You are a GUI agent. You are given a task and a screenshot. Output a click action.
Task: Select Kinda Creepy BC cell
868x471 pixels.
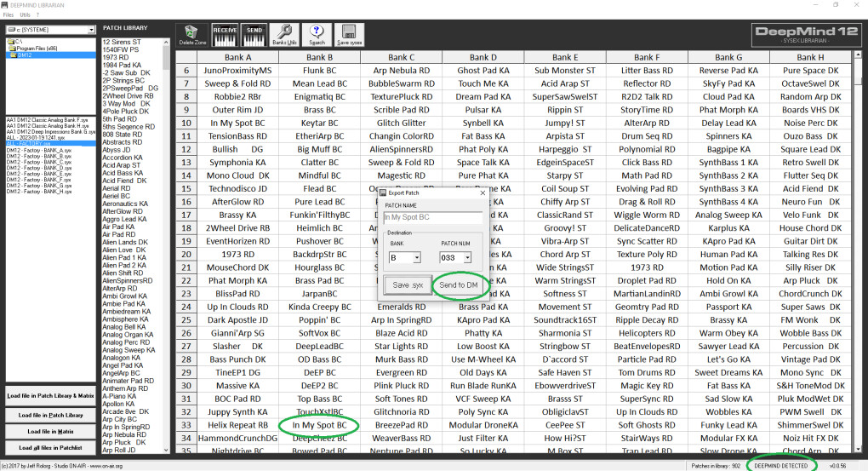pos(319,307)
